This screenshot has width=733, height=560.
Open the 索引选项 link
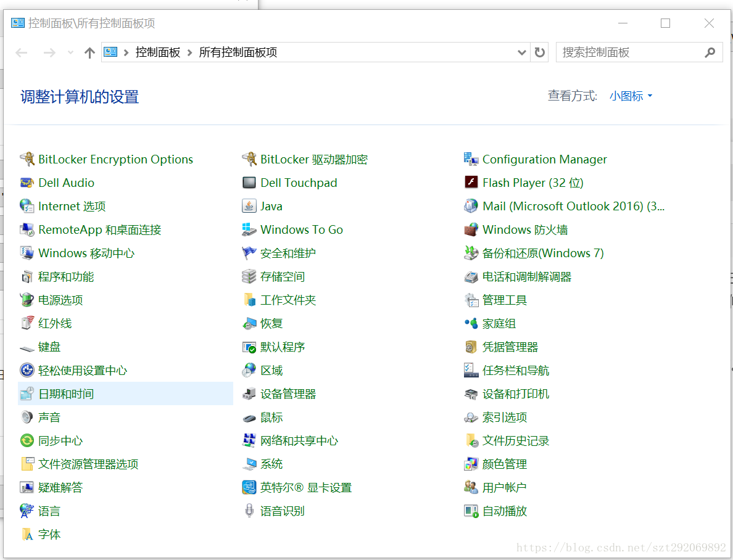click(x=505, y=418)
